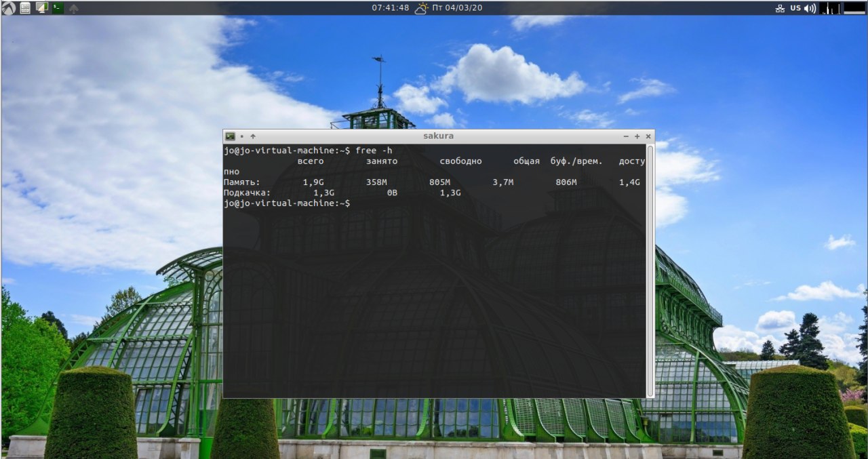Click the clock showing 07:41:48
This screenshot has height=459, width=868.
[391, 8]
